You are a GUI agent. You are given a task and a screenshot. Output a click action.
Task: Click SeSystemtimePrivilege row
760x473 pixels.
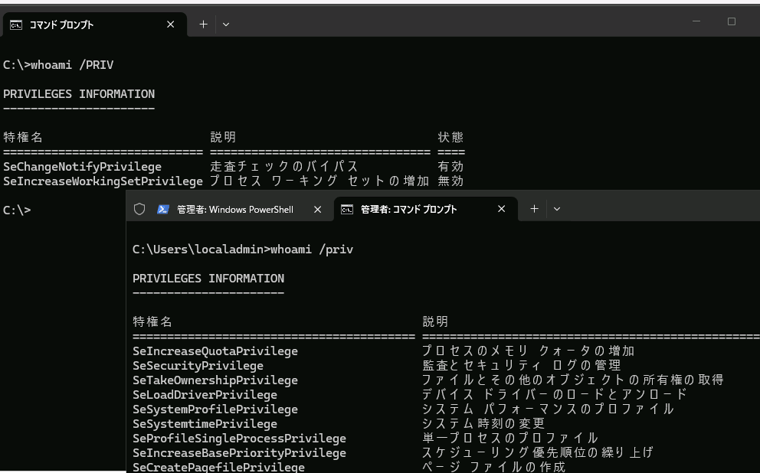point(205,424)
